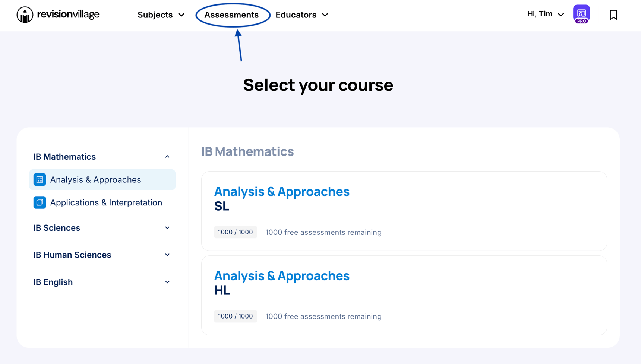The width and height of the screenshot is (641, 364).
Task: Open the Subjects dropdown menu
Action: pos(161,15)
